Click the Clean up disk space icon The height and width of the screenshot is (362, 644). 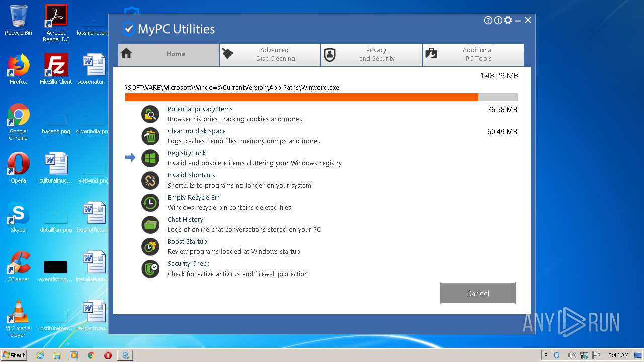point(150,136)
